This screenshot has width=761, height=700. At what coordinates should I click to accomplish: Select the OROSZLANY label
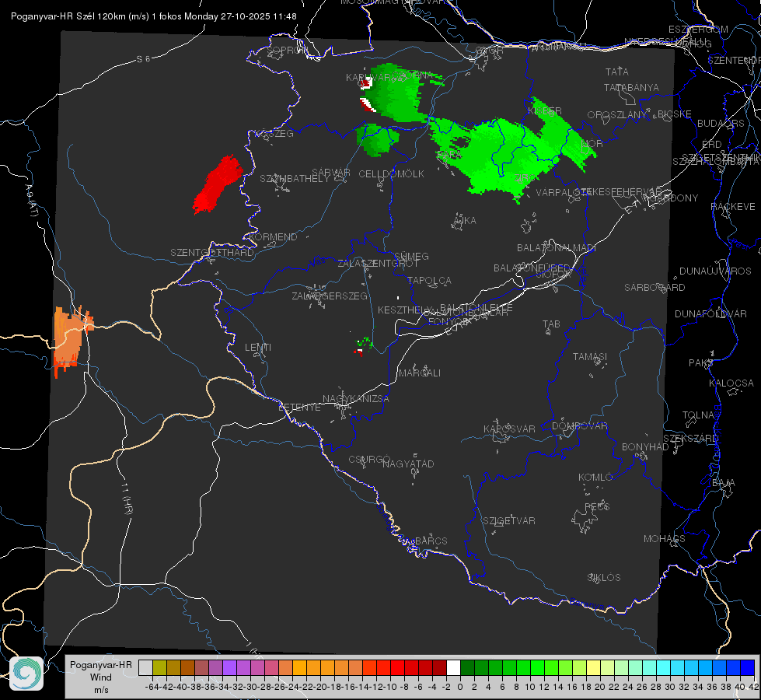click(617, 115)
